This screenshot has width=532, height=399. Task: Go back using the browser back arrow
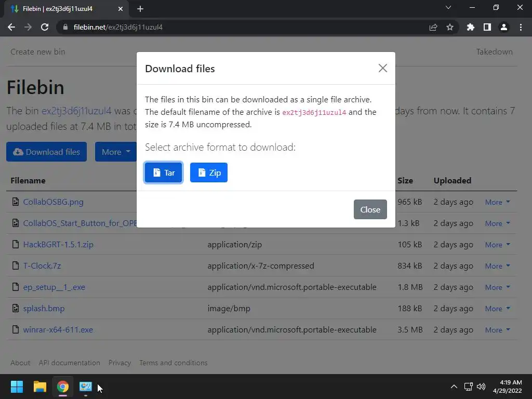click(x=11, y=27)
